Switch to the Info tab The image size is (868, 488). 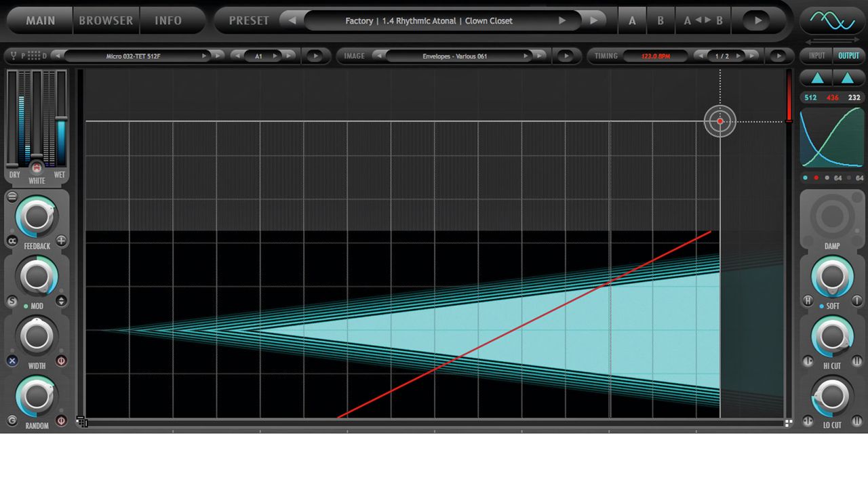168,20
